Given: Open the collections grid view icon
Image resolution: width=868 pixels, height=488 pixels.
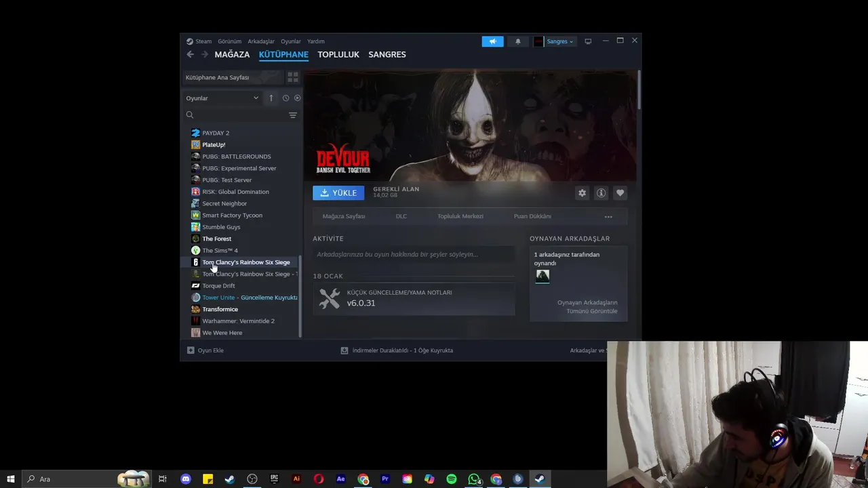Looking at the screenshot, I should 293,77.
